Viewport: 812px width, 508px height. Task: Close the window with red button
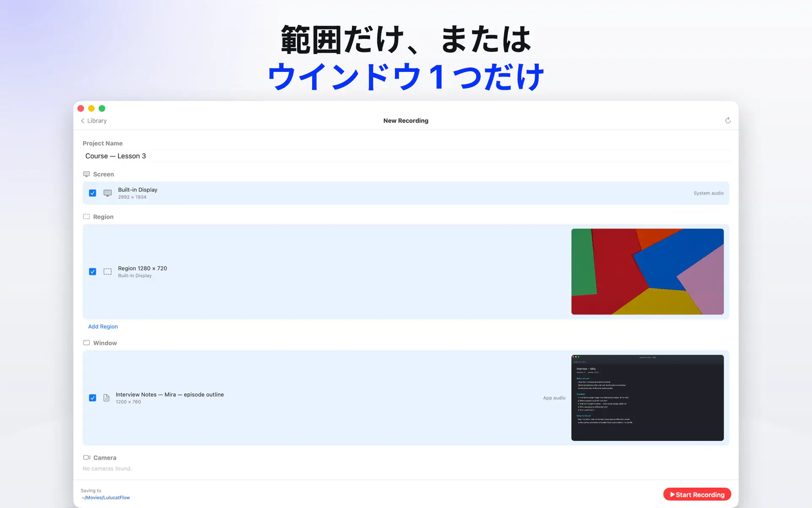(x=81, y=108)
